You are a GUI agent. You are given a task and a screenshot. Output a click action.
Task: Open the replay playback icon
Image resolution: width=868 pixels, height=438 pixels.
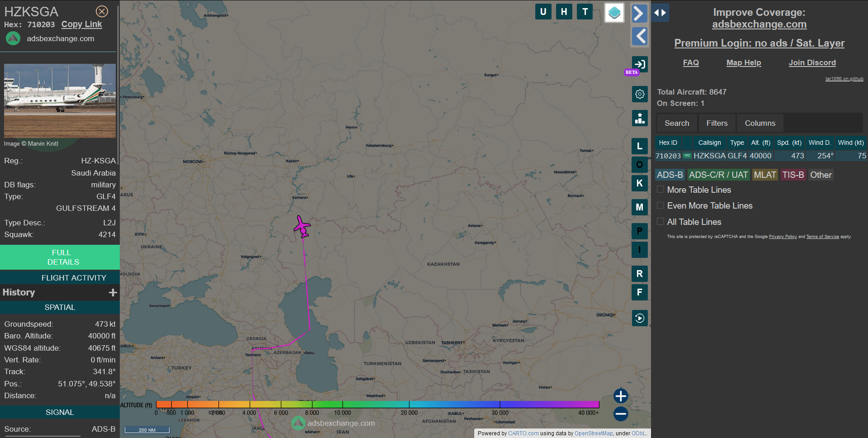tap(640, 318)
